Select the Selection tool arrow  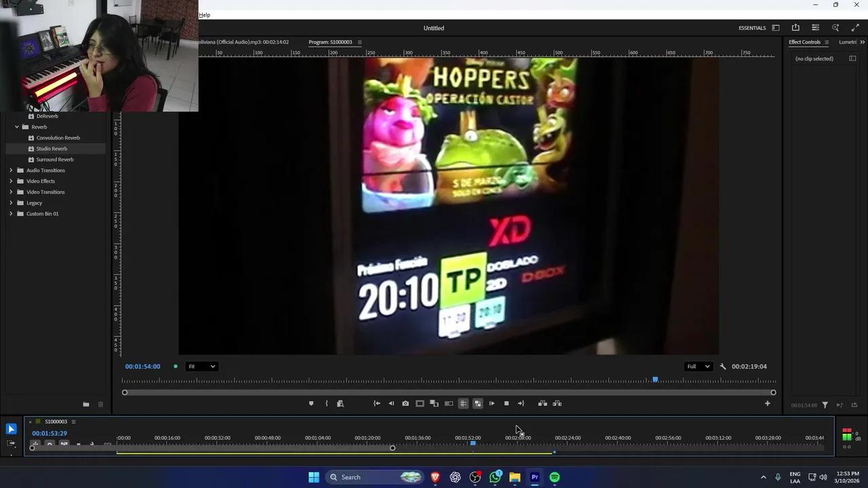pyautogui.click(x=11, y=429)
